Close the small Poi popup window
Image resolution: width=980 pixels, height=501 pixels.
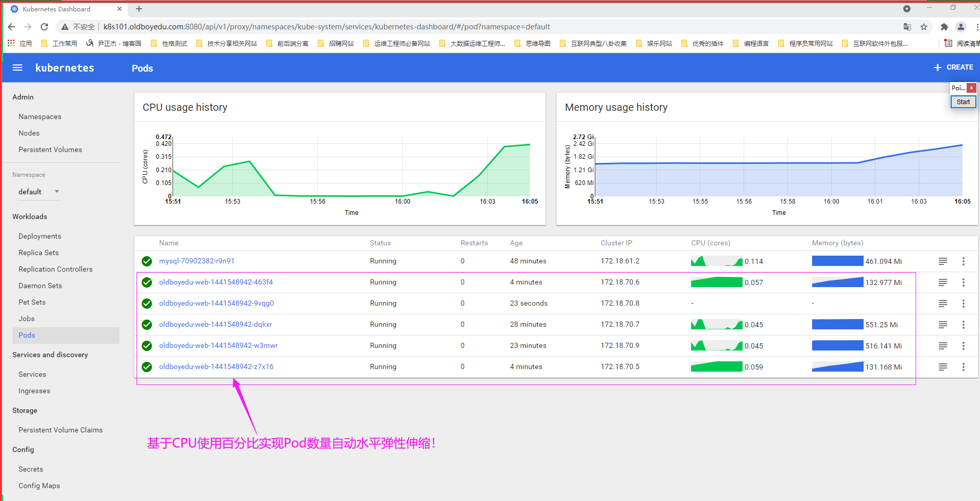pyautogui.click(x=971, y=88)
